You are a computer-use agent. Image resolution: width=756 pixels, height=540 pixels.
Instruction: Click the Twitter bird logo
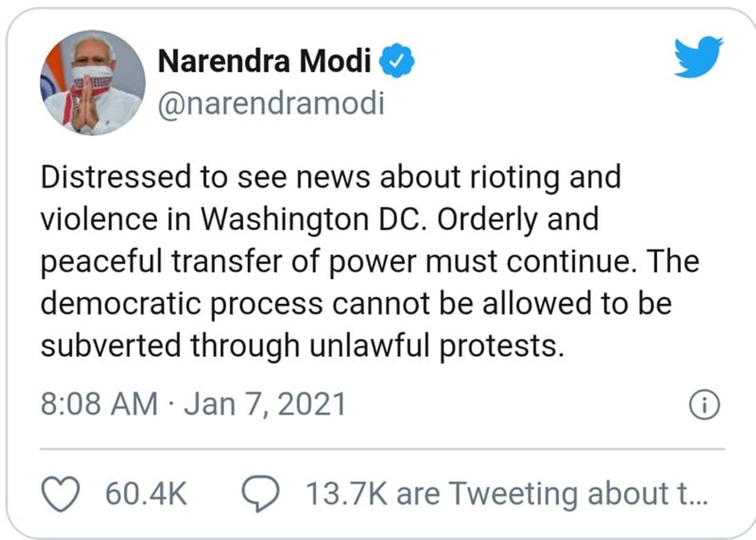(x=698, y=57)
